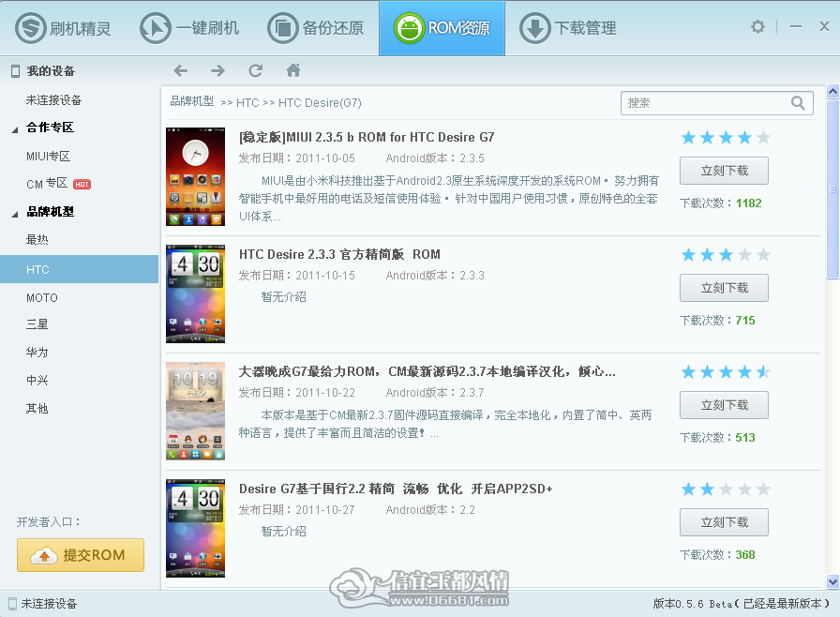Screen dimensions: 840x617
Task: Click the scrollbar down arrow
Action: tap(832, 581)
